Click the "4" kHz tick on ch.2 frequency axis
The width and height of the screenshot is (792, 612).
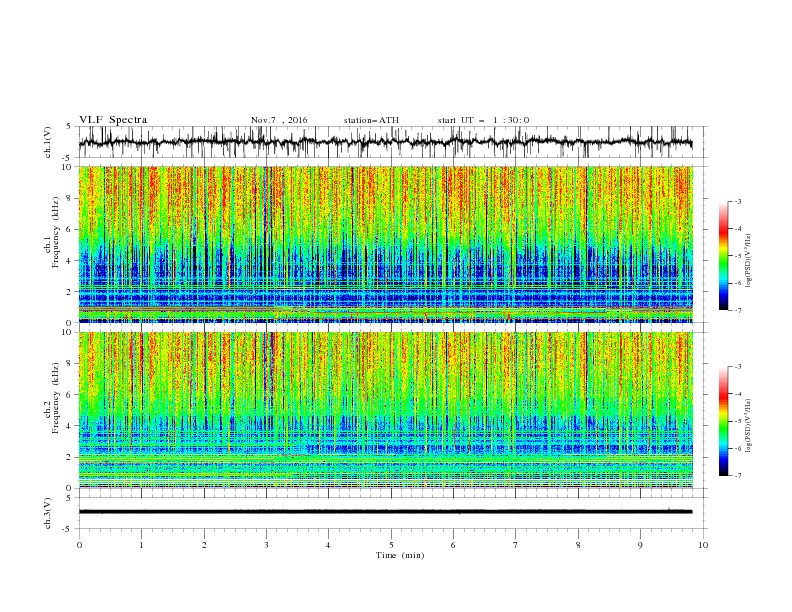(70, 426)
